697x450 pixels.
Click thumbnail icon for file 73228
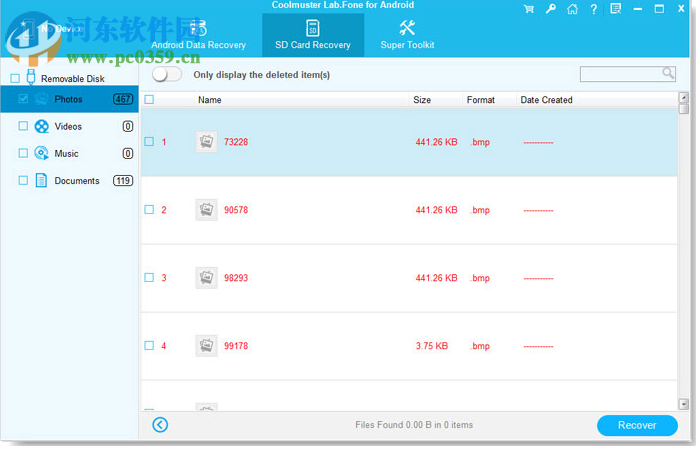[206, 142]
